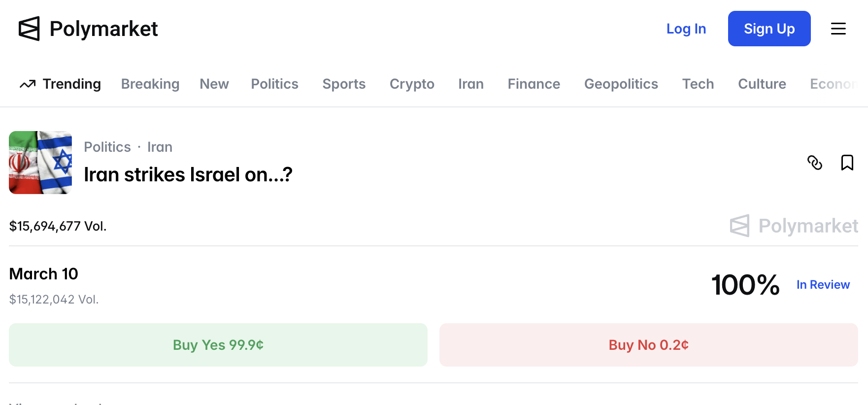Click the Politics breadcrumb link
Viewport: 868px width, 405px height.
tap(107, 147)
